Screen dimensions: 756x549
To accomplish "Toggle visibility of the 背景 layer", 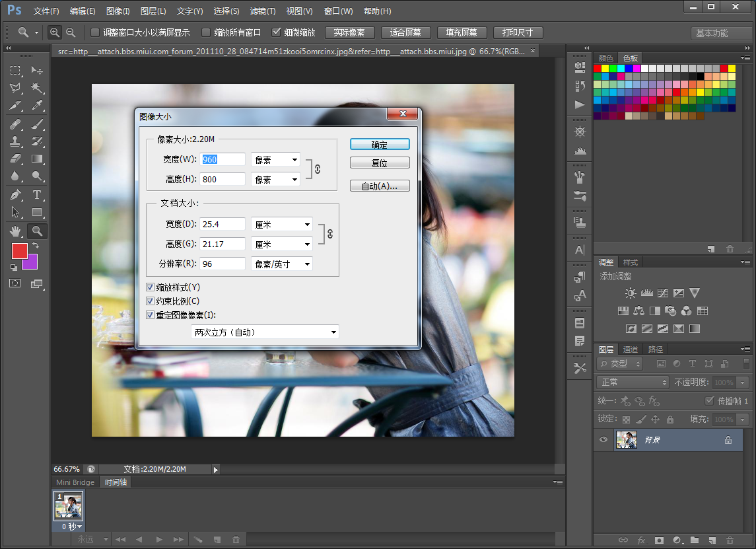I will (x=603, y=440).
